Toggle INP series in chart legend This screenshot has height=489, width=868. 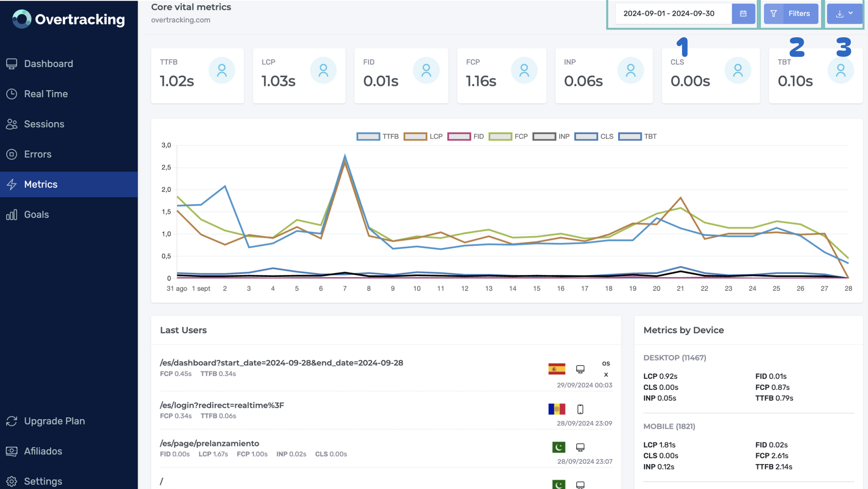pos(551,136)
